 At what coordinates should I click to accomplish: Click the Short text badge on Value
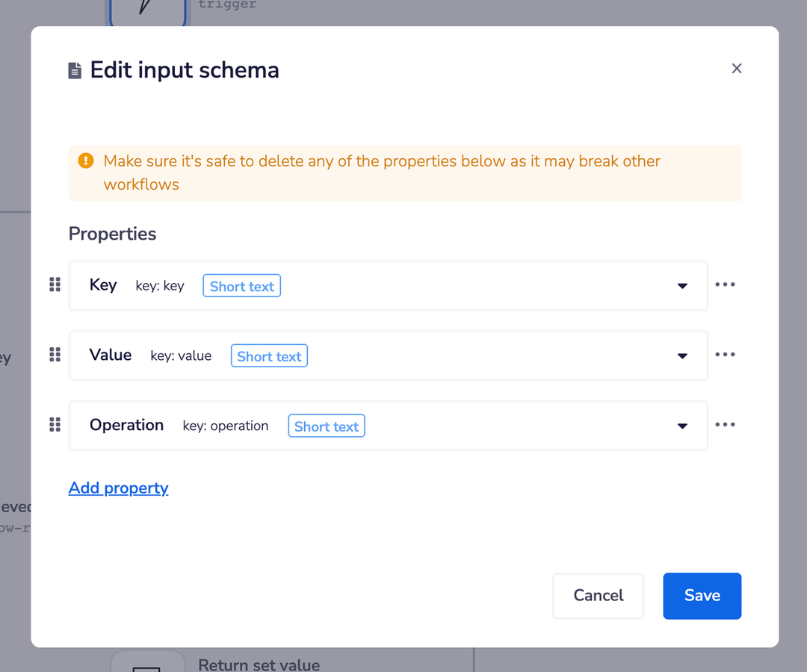[269, 357]
